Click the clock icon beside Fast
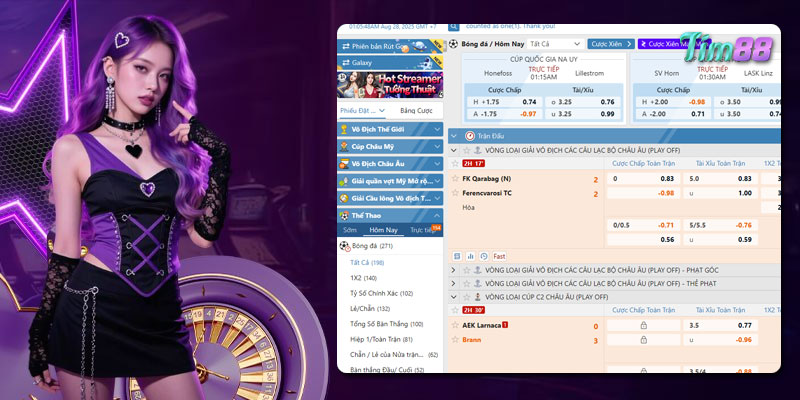The height and width of the screenshot is (400, 800). pyautogui.click(x=484, y=256)
